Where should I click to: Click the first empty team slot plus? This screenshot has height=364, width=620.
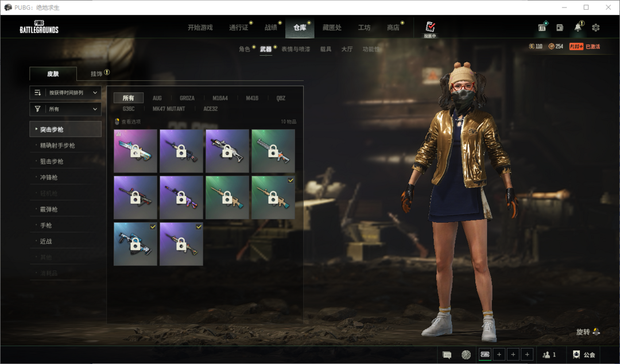[x=499, y=355]
